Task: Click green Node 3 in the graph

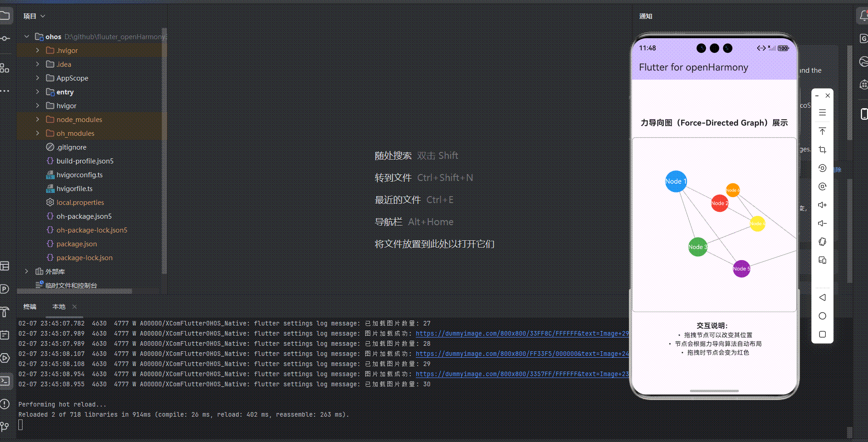Action: [x=698, y=247]
